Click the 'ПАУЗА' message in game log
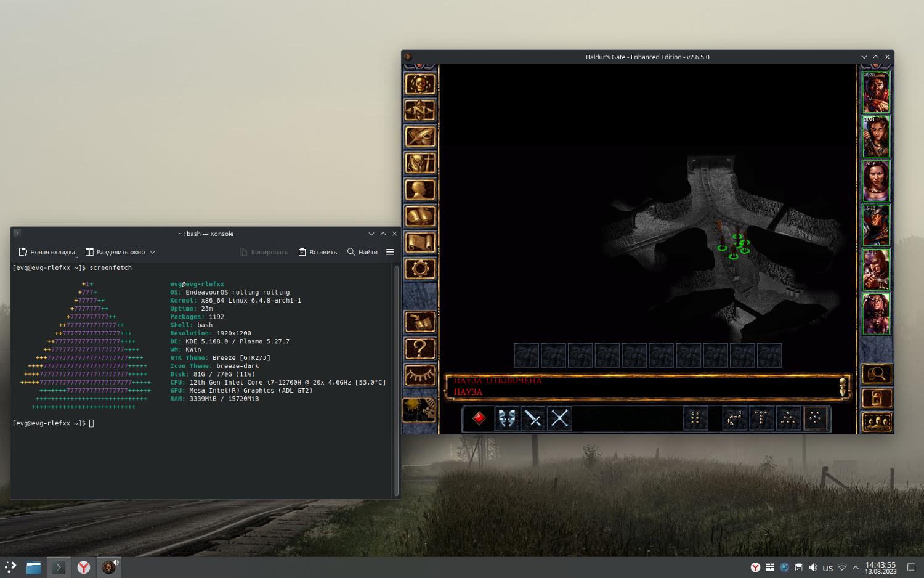Image resolution: width=924 pixels, height=578 pixels. [468, 392]
